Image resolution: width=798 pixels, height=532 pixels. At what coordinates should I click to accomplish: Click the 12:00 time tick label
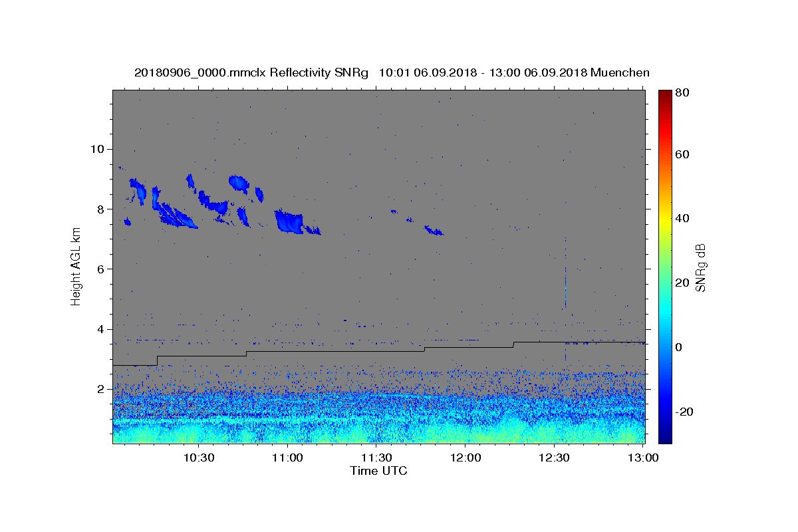[465, 458]
